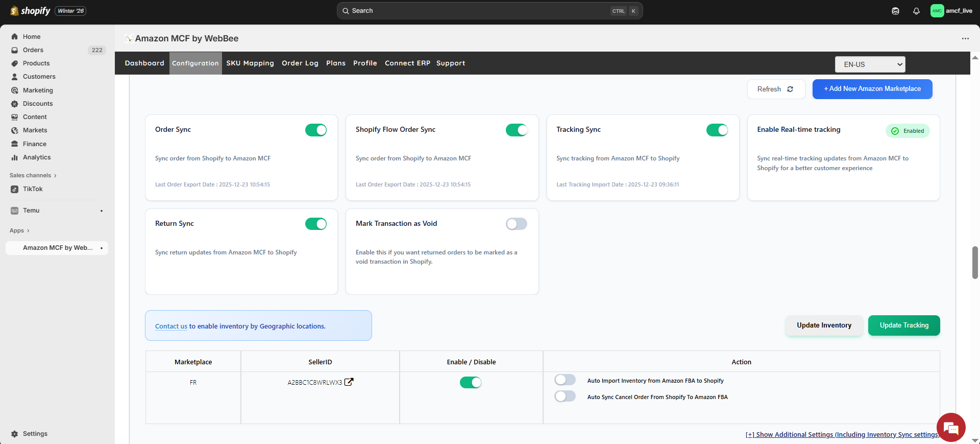The image size is (980, 444).
Task: Click the Shopify search field
Action: click(480, 11)
